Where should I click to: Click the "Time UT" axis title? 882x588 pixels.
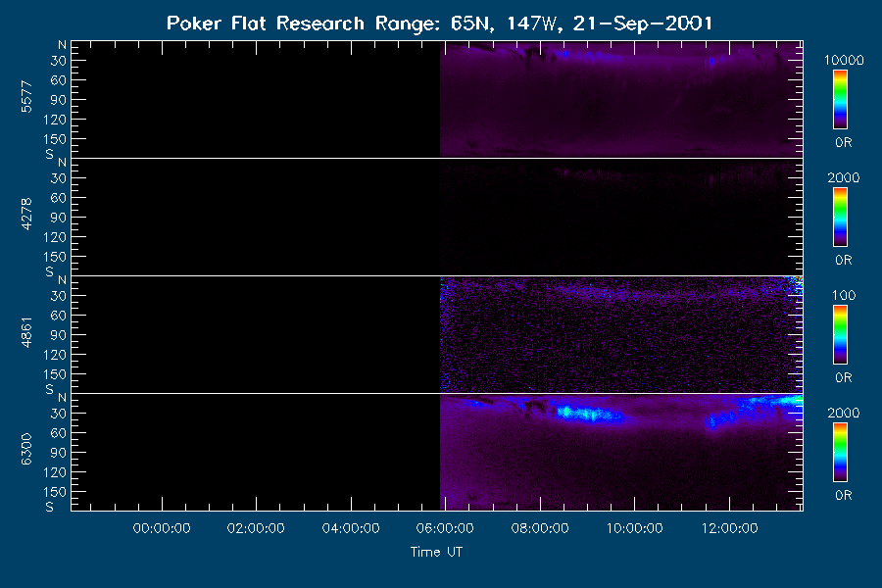(x=436, y=552)
